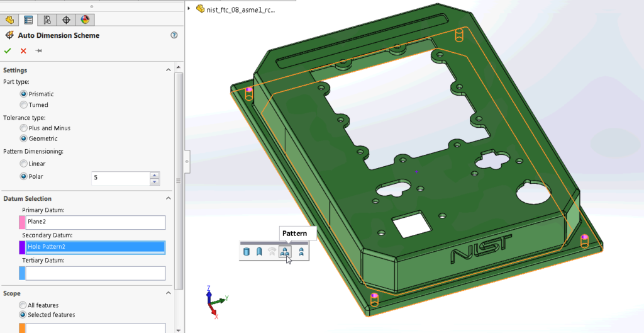Image resolution: width=644 pixels, height=333 pixels.
Task: Expand the nist_ftc_08_asme1 tree node
Action: point(189,8)
